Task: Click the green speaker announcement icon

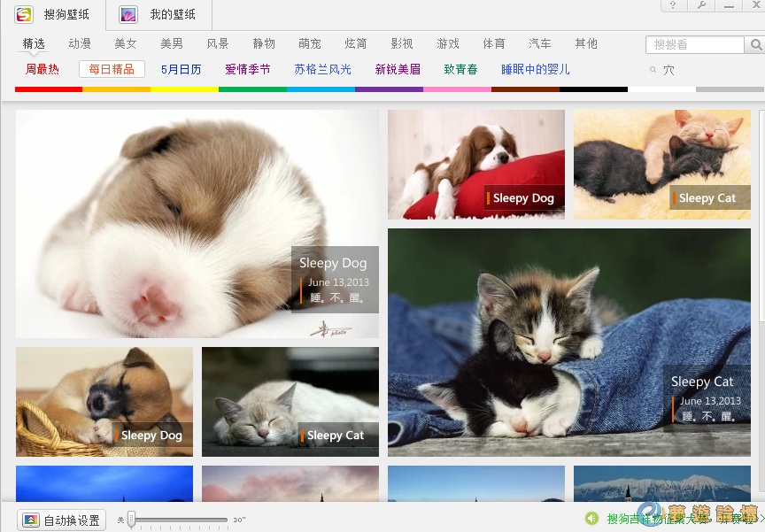Action: click(591, 518)
